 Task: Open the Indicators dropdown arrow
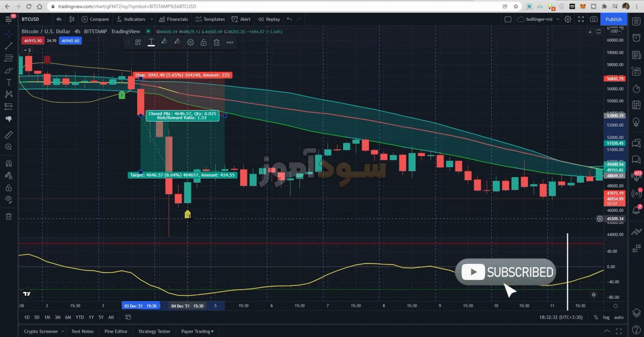152,19
